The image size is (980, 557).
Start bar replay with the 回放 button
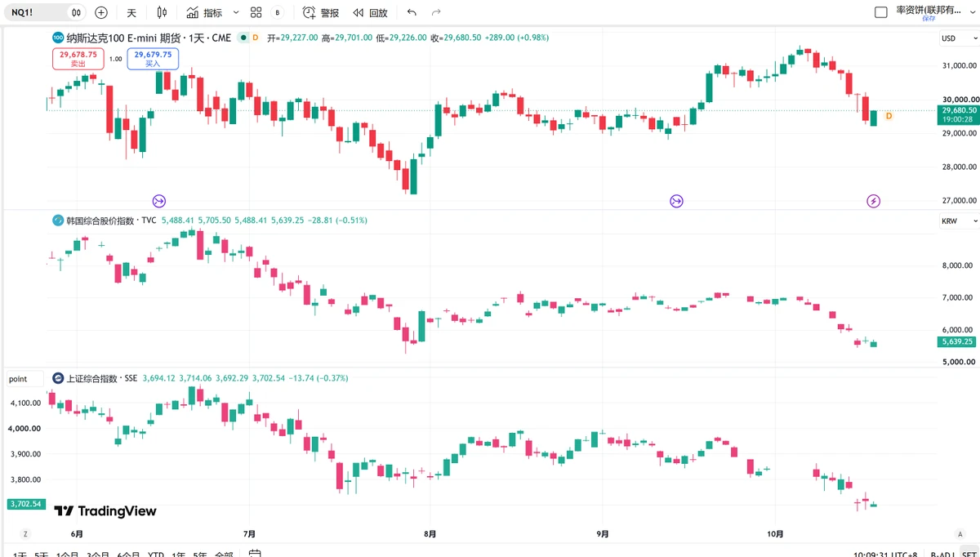[x=370, y=12]
